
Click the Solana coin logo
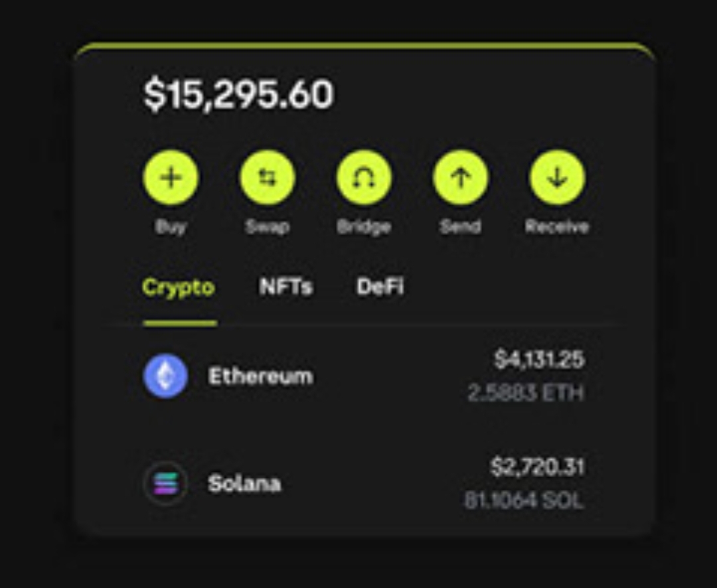tap(165, 484)
